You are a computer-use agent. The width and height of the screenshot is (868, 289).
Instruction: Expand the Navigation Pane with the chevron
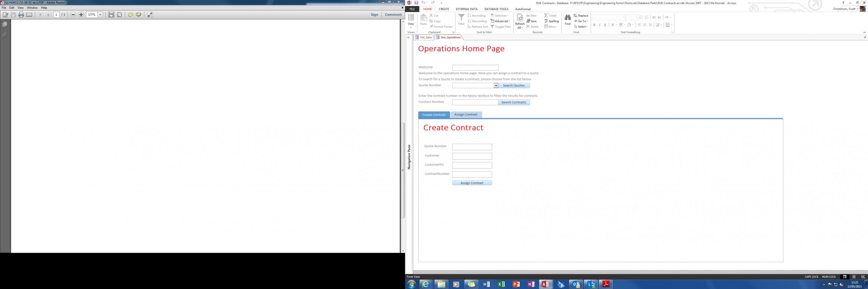408,37
